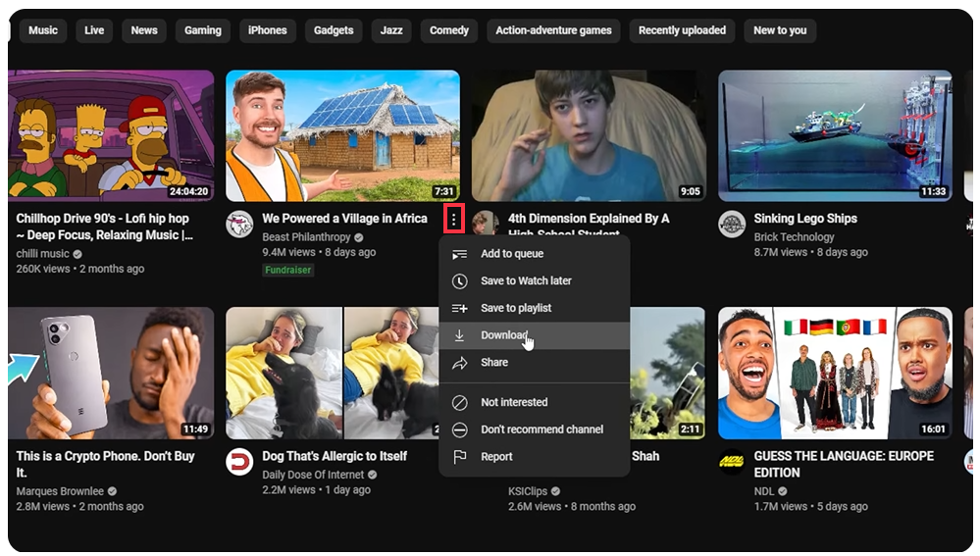Screen dimensions: 980x556
Task: Go to Marques Brownlee channel name
Action: 60,491
